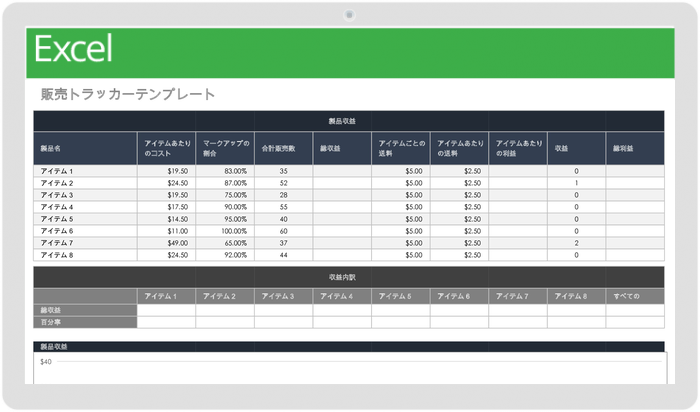Select the $11.00 cost cell
Image resolution: width=700 pixels, height=412 pixels.
(167, 231)
